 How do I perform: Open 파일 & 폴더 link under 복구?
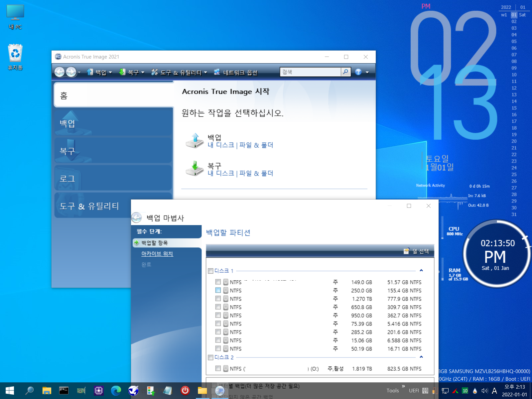point(256,173)
